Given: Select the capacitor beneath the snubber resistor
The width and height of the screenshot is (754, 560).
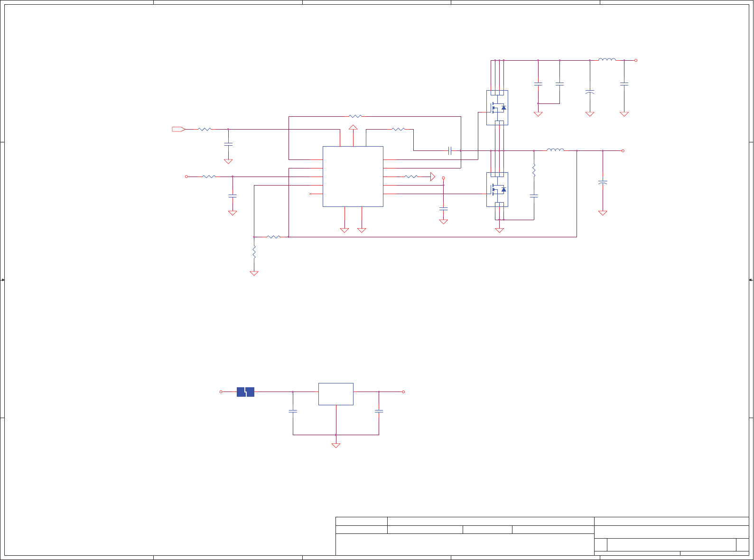Looking at the screenshot, I should pyautogui.click(x=534, y=195).
